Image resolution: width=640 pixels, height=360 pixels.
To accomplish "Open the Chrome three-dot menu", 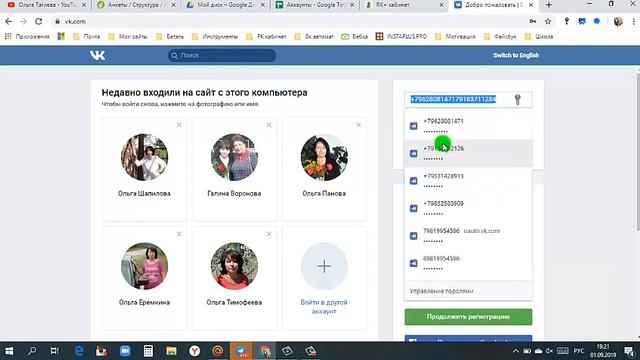I will coord(633,21).
